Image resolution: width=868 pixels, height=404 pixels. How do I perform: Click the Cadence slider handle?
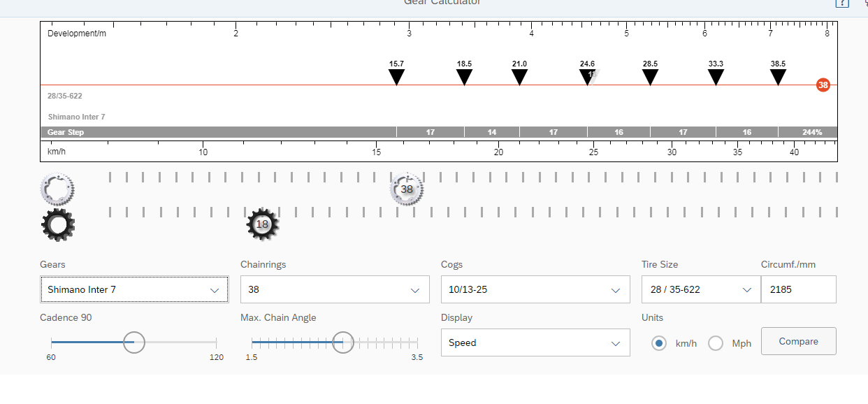point(133,342)
